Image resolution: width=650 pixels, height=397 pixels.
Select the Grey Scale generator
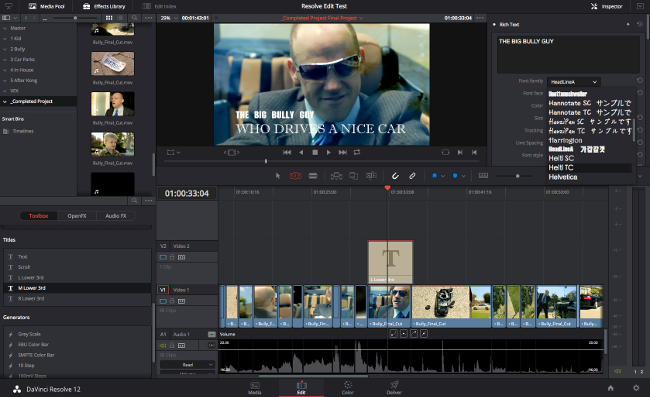pos(77,334)
